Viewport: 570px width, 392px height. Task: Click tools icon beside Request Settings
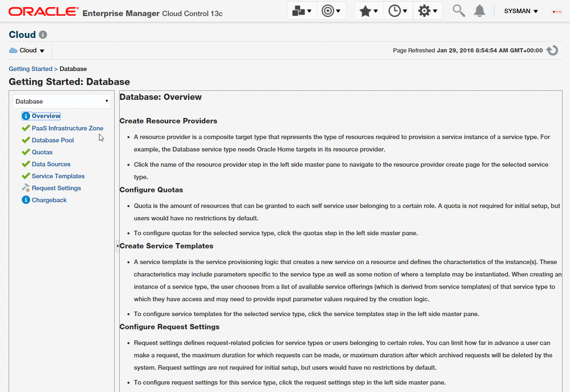coord(26,188)
